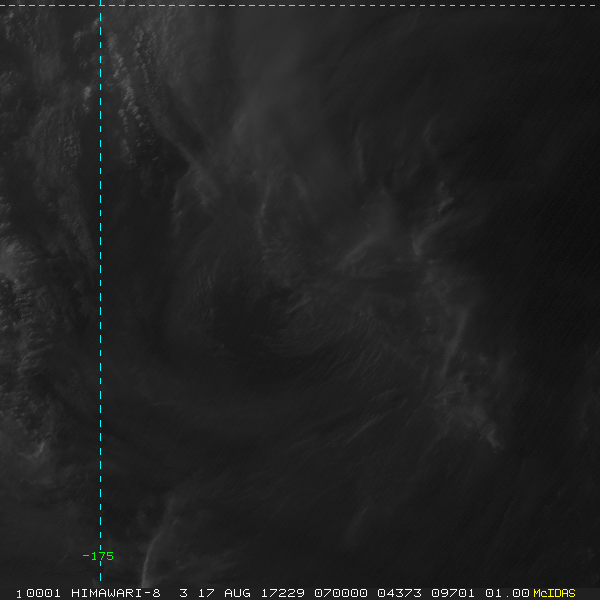Click the 0001 image number in footer
This screenshot has width=600, height=600.
(x=43, y=593)
